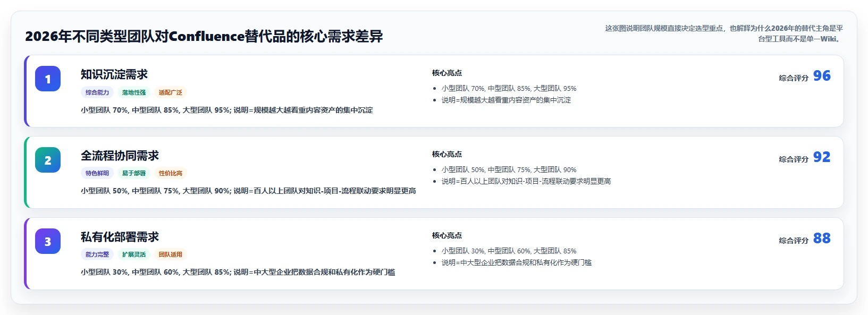
Task: Click the number 1 rank badge
Action: [x=48, y=79]
